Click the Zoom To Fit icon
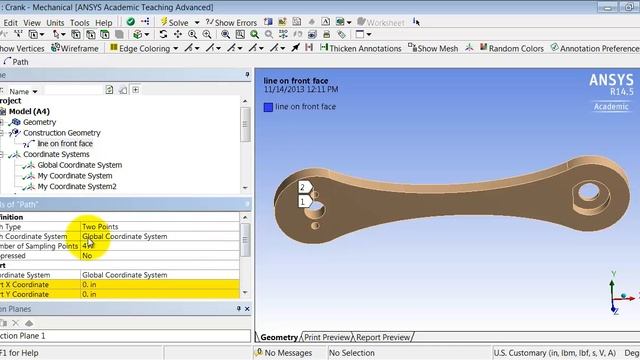 [x=225, y=35]
